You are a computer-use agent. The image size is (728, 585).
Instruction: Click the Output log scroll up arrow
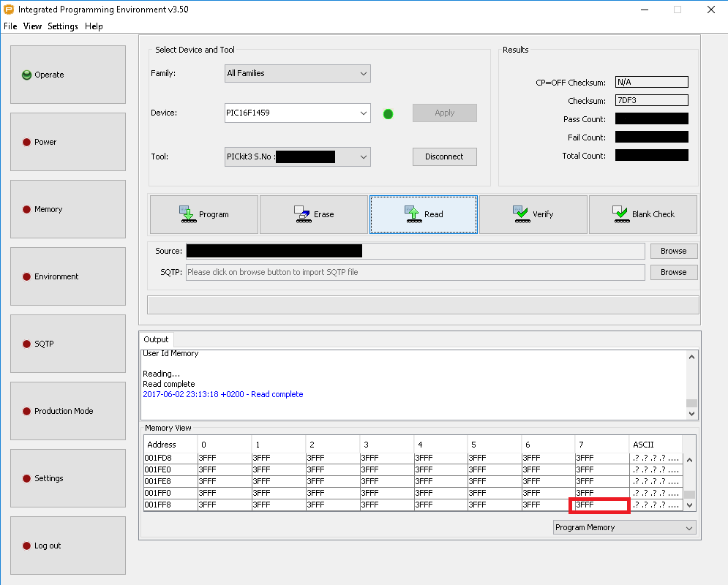[x=692, y=357]
